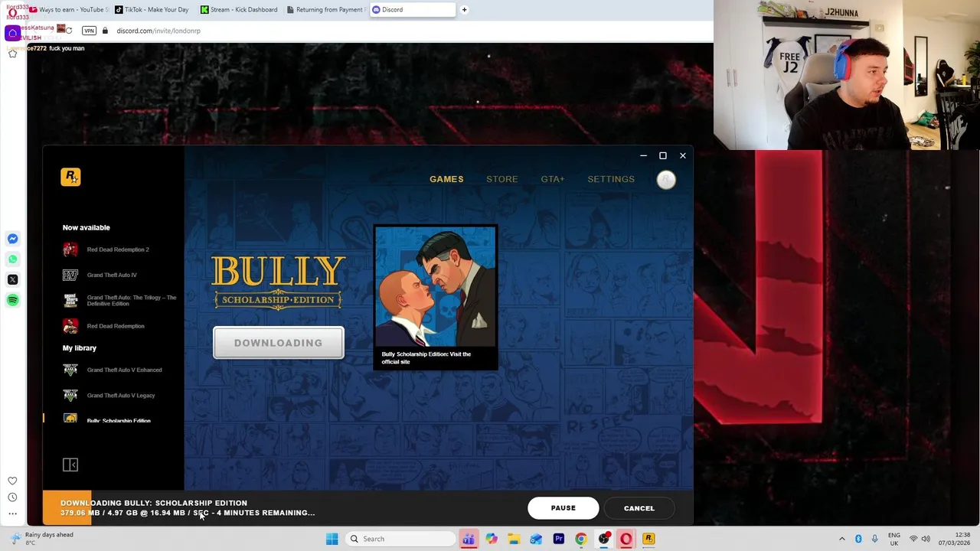The image size is (980, 551).
Task: Open Spotify in Opera sidebar
Action: point(12,300)
